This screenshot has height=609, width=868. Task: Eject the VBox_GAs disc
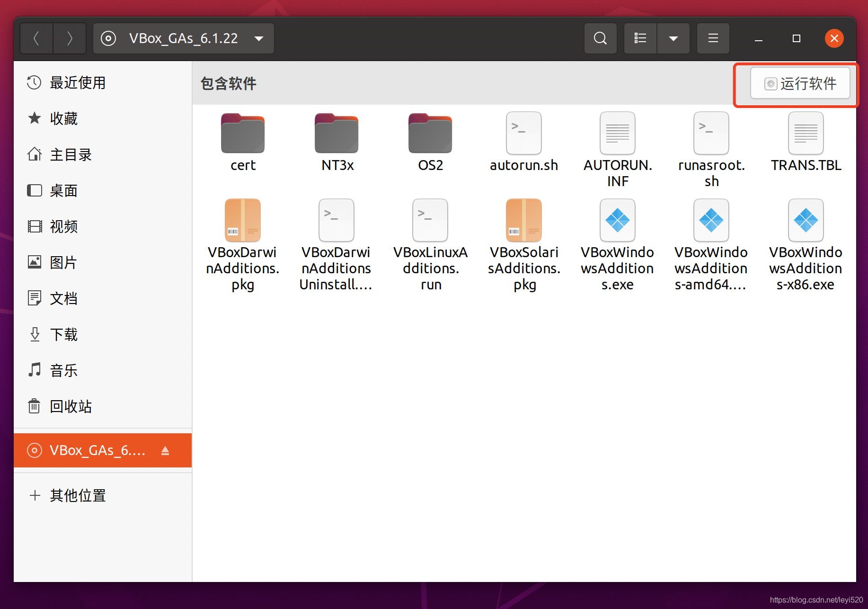[165, 450]
